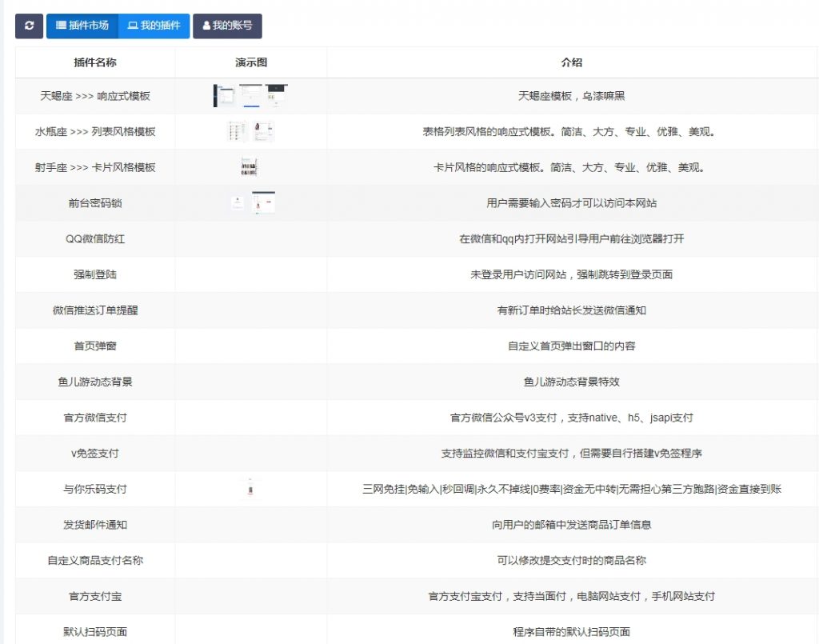Click description 可以修改提交支付时的商品名称
This screenshot has width=819, height=644.
(x=571, y=561)
